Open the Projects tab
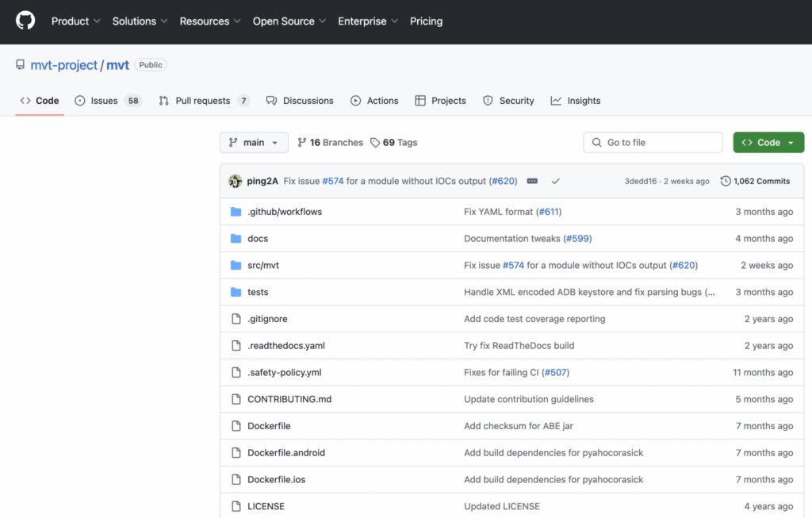 click(x=441, y=101)
